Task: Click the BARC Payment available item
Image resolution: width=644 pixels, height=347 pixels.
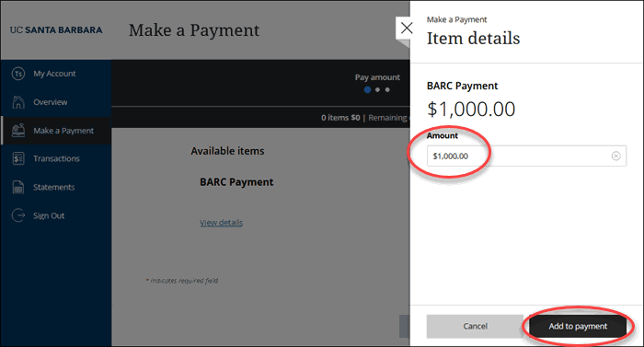Action: pyautogui.click(x=236, y=182)
